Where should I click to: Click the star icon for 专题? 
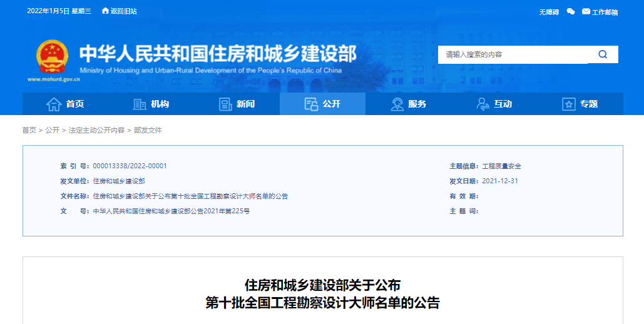(568, 104)
